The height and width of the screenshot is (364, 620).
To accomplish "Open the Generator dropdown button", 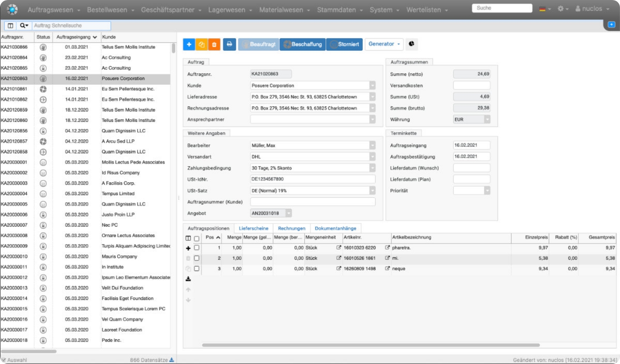I will (x=384, y=44).
